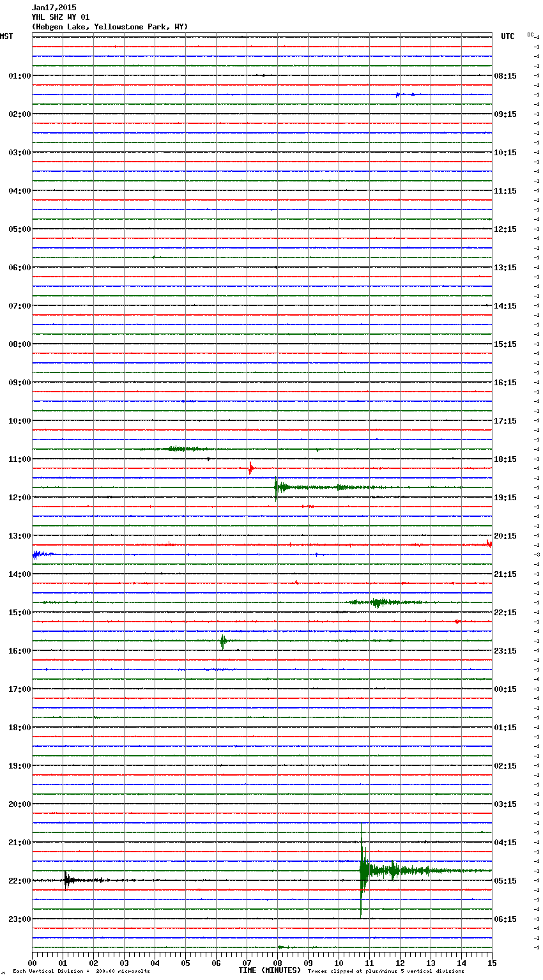Select the 13:00 MST row label
Viewport: 543px width, 980px height.
tap(20, 536)
